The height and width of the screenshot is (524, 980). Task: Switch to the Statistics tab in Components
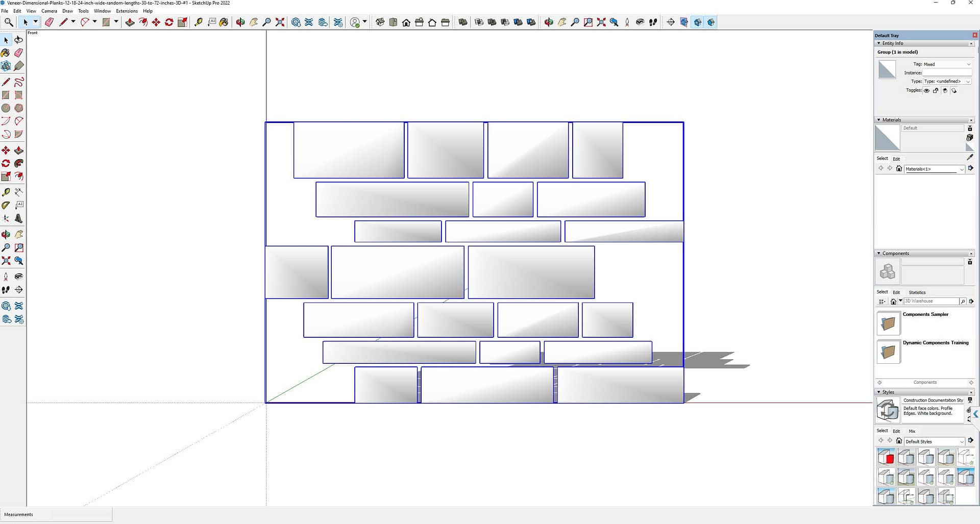click(917, 292)
